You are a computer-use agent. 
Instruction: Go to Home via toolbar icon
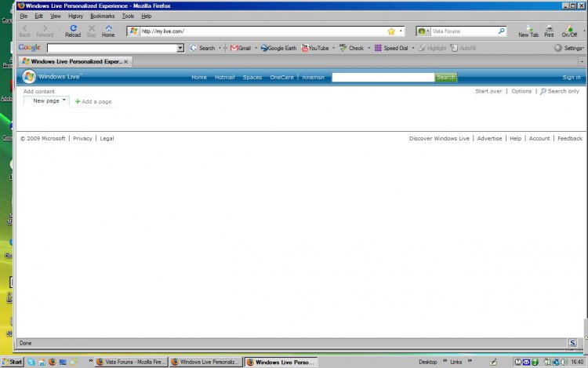(x=108, y=31)
